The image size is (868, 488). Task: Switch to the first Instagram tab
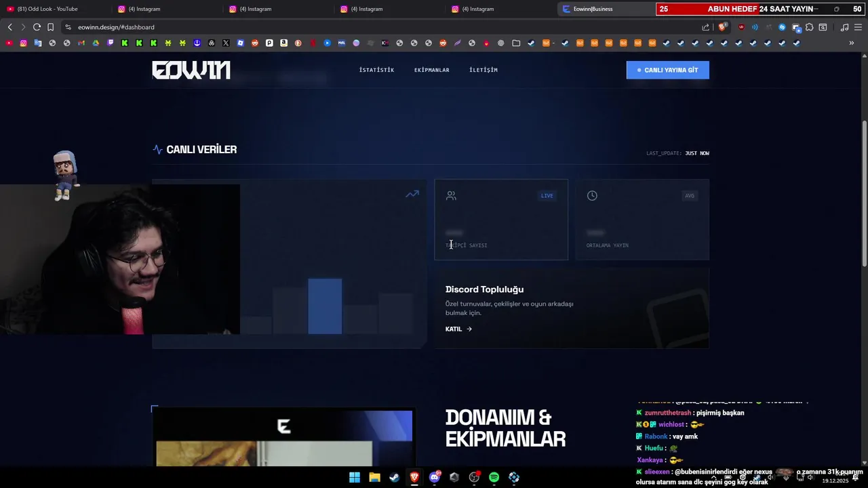[x=167, y=9]
